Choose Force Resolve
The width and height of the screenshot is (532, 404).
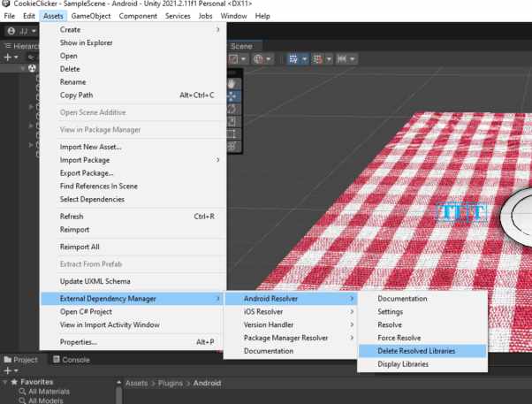[422, 338]
